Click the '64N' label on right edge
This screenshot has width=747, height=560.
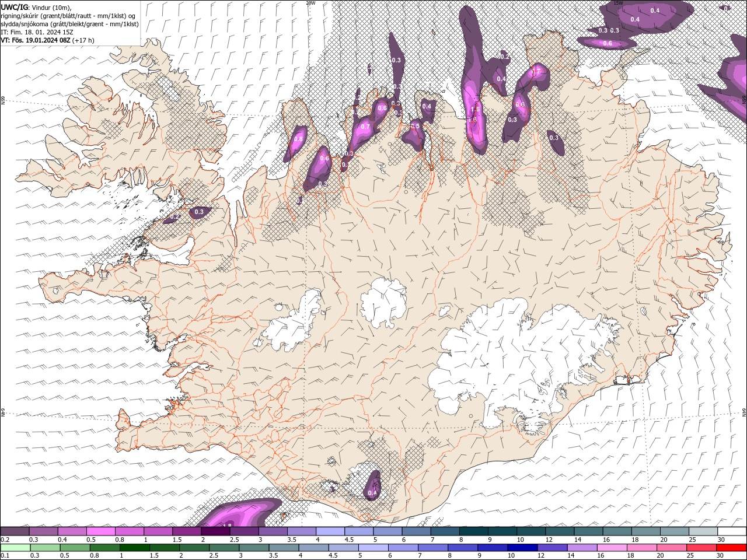click(x=744, y=412)
